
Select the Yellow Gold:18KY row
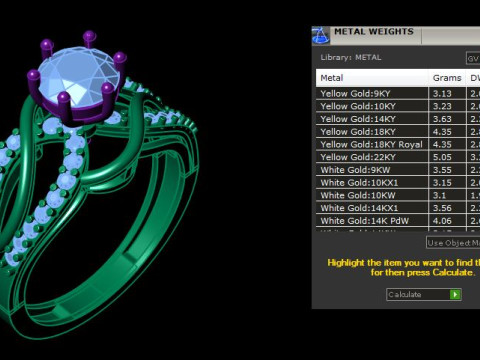[398, 131]
